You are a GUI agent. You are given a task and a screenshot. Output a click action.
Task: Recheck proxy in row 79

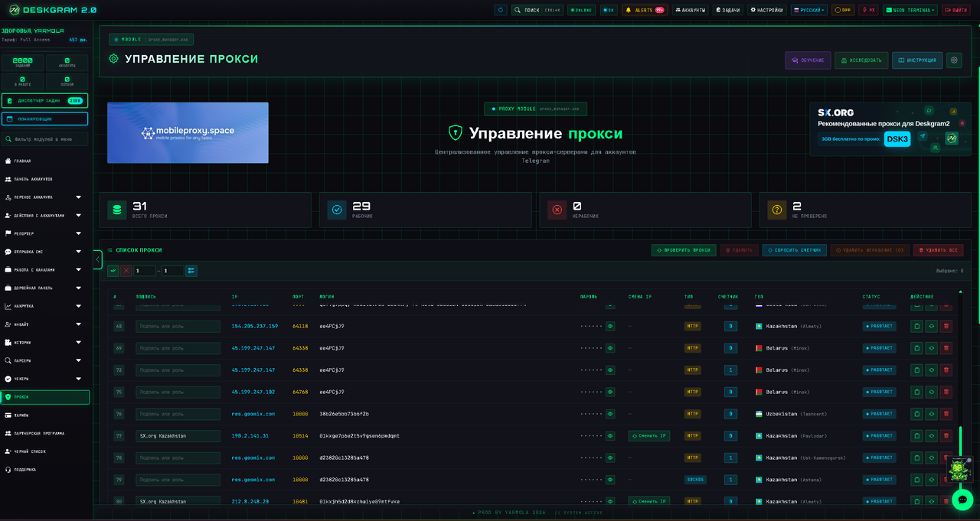tap(932, 480)
